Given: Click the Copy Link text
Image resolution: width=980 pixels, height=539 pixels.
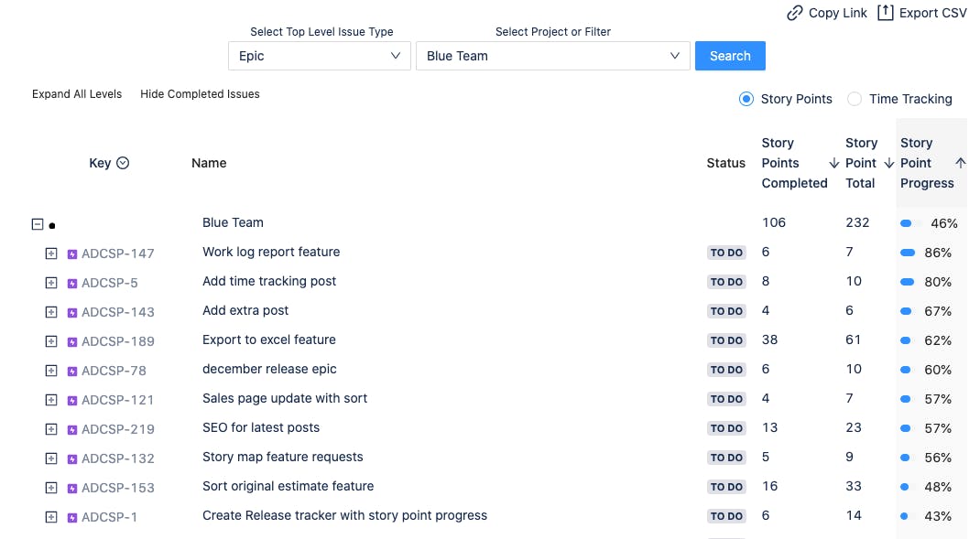Looking at the screenshot, I should [x=837, y=13].
